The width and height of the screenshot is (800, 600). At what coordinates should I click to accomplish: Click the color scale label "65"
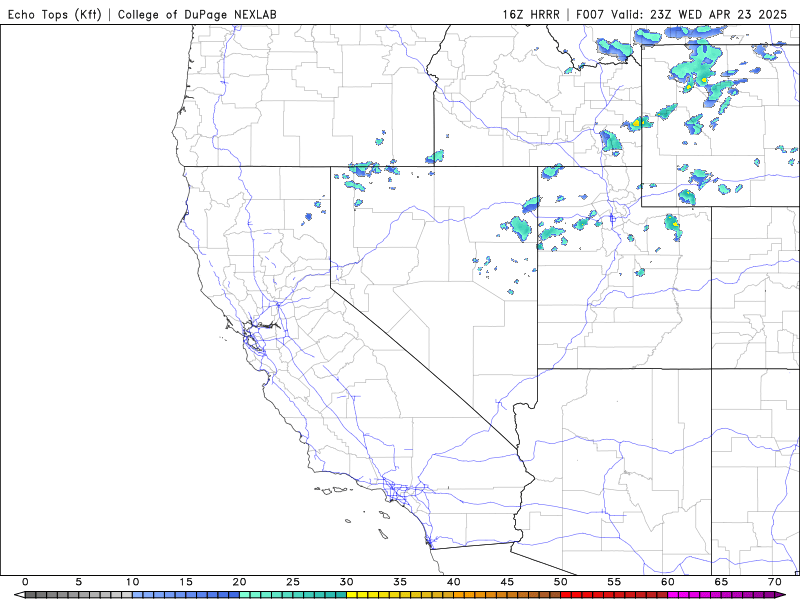pyautogui.click(x=721, y=582)
